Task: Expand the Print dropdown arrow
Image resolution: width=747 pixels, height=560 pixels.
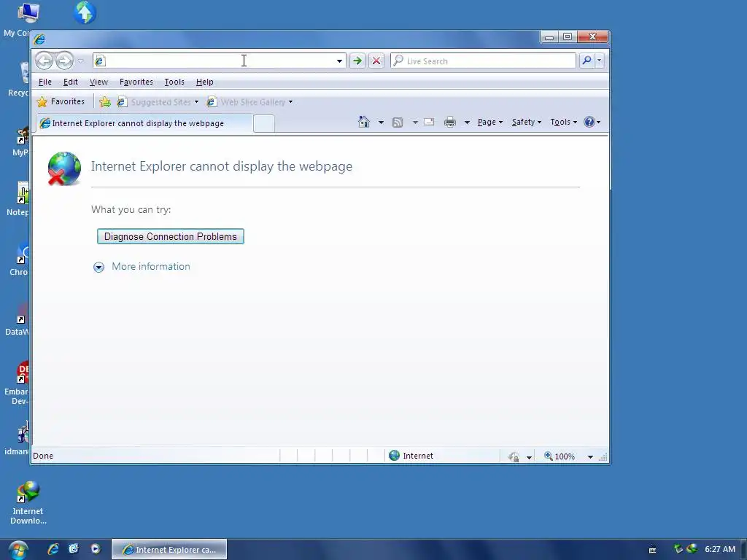Action: 467,122
